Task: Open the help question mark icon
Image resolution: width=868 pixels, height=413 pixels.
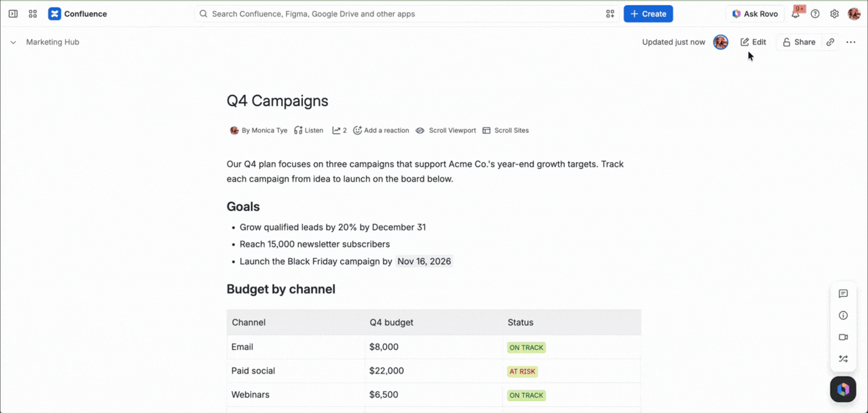Action: click(815, 14)
